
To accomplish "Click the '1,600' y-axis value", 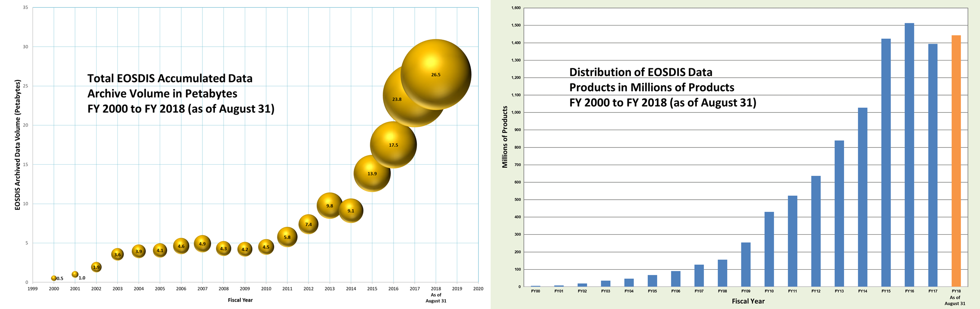I will click(x=516, y=8).
